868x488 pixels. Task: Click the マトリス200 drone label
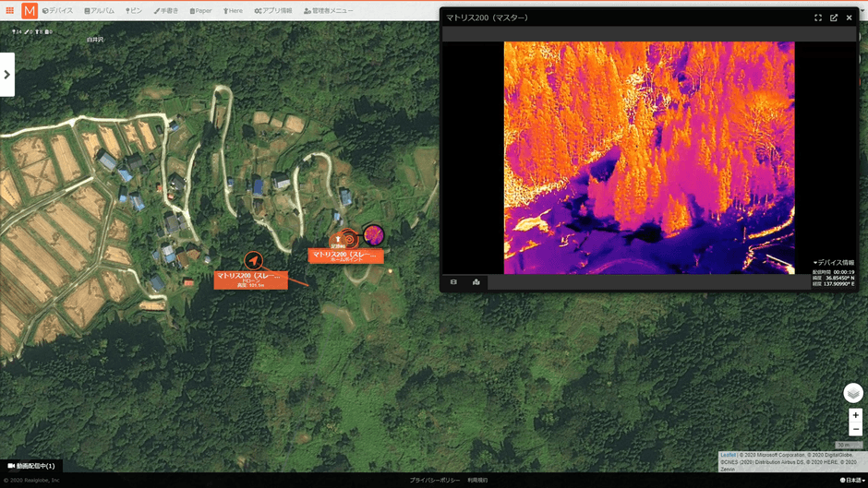coord(251,280)
